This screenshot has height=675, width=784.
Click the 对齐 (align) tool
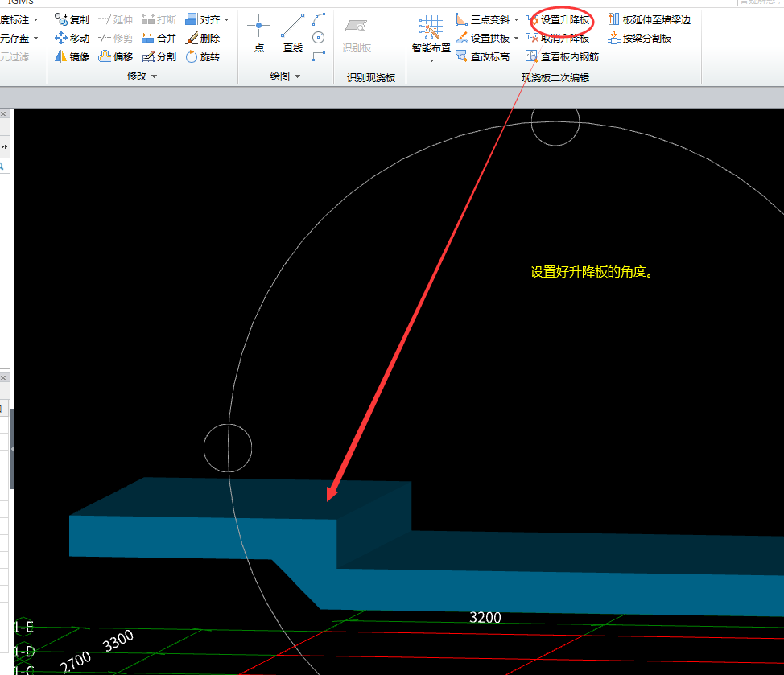click(203, 19)
